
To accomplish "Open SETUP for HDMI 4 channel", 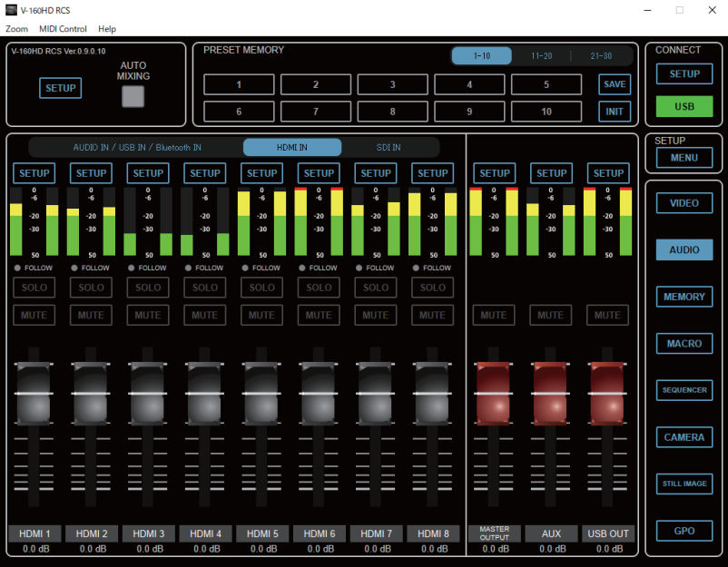I will coord(205,173).
